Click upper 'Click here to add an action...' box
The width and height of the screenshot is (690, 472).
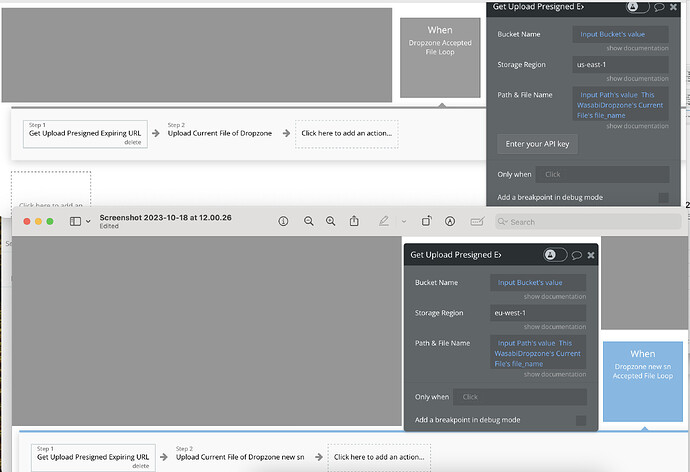tap(347, 134)
